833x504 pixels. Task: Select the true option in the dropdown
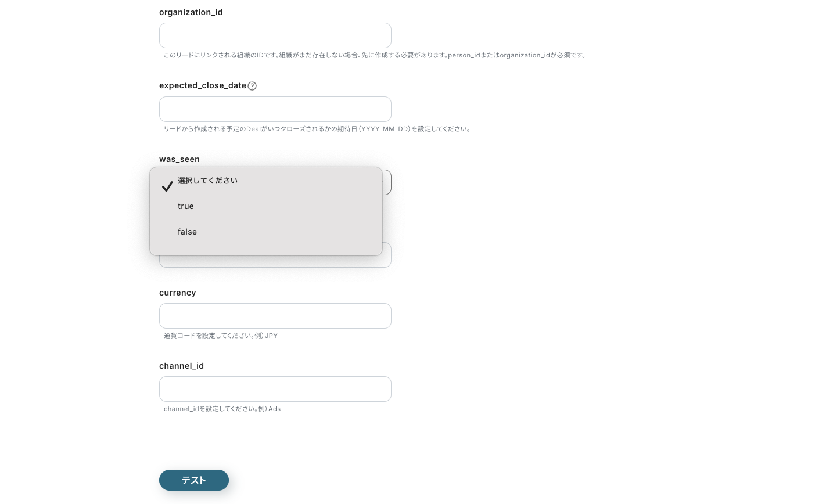coord(186,206)
